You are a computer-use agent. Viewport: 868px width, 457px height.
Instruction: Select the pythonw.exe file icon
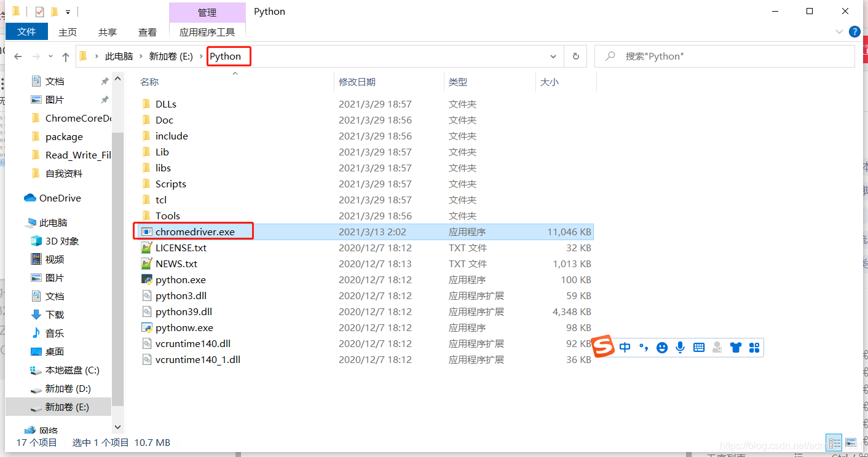146,327
